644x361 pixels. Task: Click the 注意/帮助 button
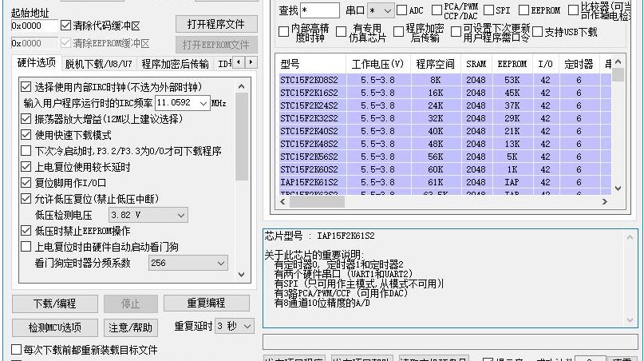(131, 327)
